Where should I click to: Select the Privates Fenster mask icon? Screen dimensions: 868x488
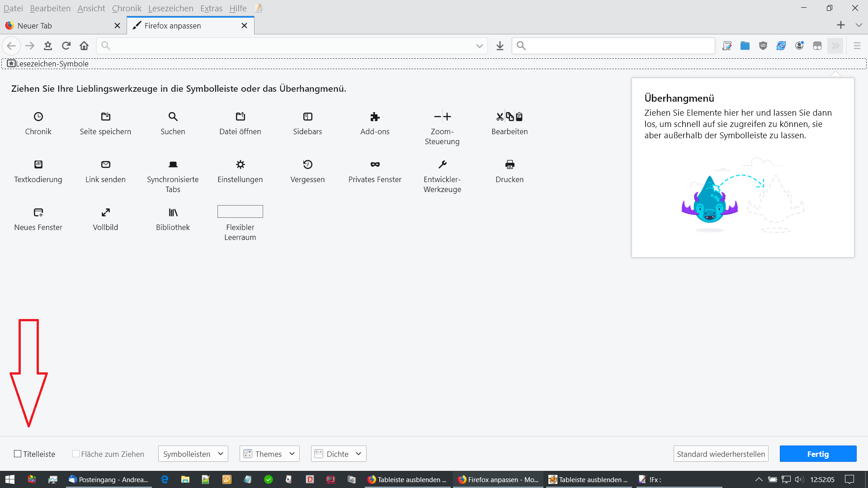tap(375, 164)
